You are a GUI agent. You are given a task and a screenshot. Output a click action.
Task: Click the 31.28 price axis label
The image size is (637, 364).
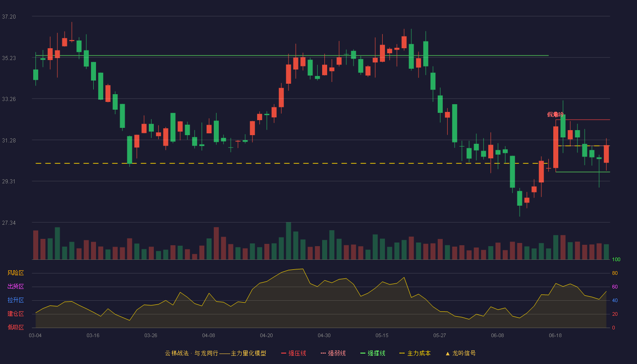[x=9, y=141]
